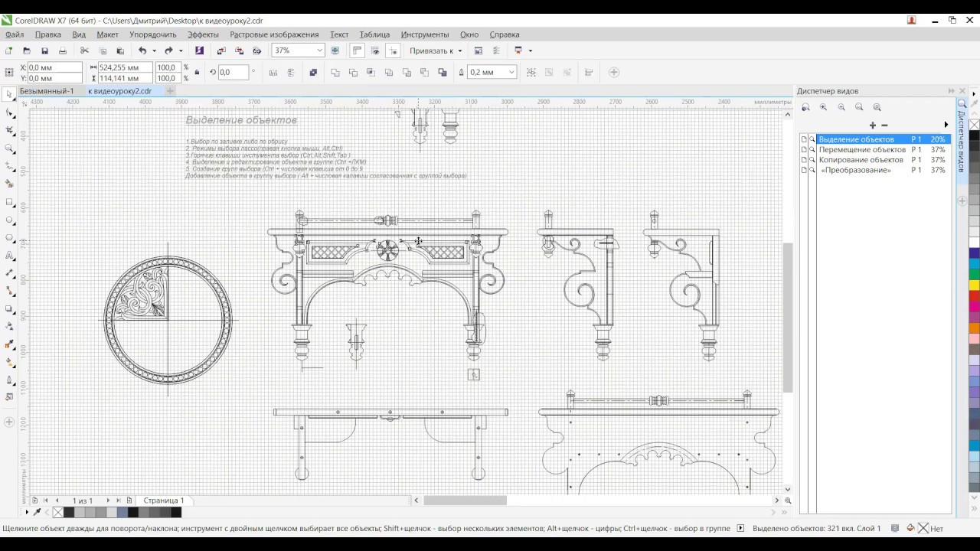980x551 pixels.
Task: Toggle magnifier icon of «Преобразование» view
Action: click(812, 170)
